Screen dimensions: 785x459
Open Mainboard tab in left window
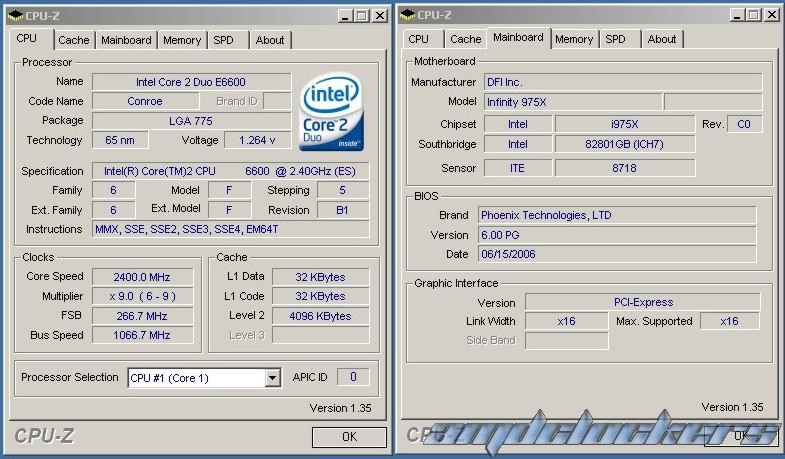[126, 40]
